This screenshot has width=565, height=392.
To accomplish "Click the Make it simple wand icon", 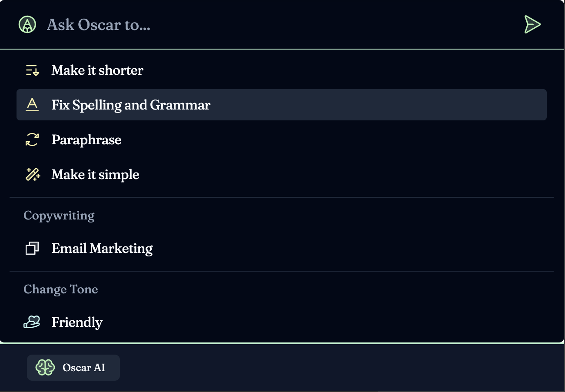I will [x=32, y=174].
